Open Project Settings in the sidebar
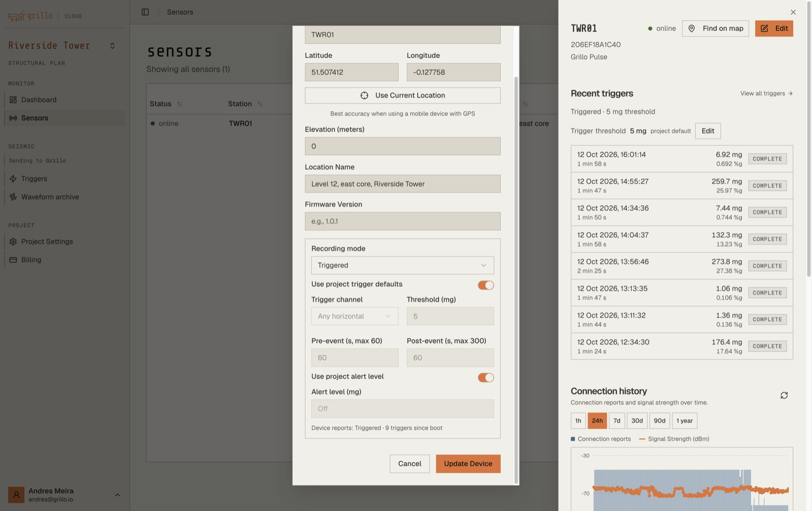The height and width of the screenshot is (511, 812). click(64, 242)
